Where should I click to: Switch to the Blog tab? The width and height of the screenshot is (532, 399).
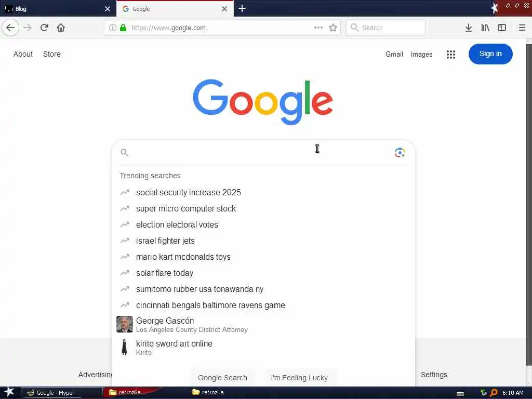tap(58, 9)
